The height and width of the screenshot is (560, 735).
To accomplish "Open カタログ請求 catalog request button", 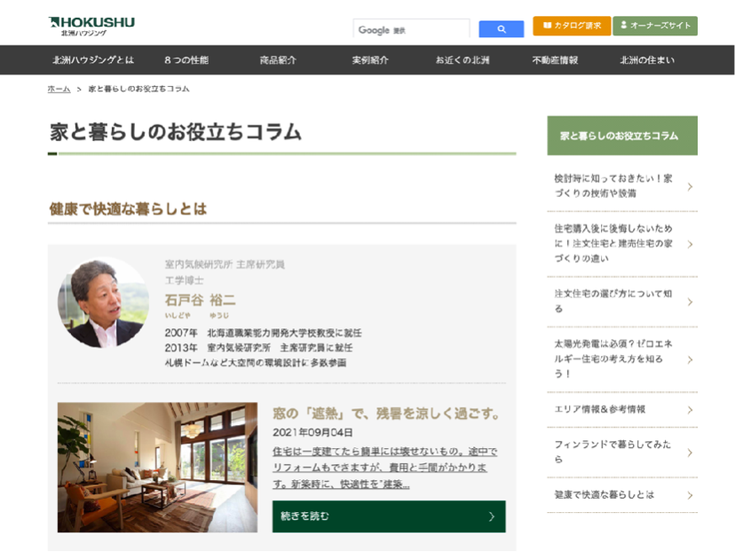I will point(572,26).
